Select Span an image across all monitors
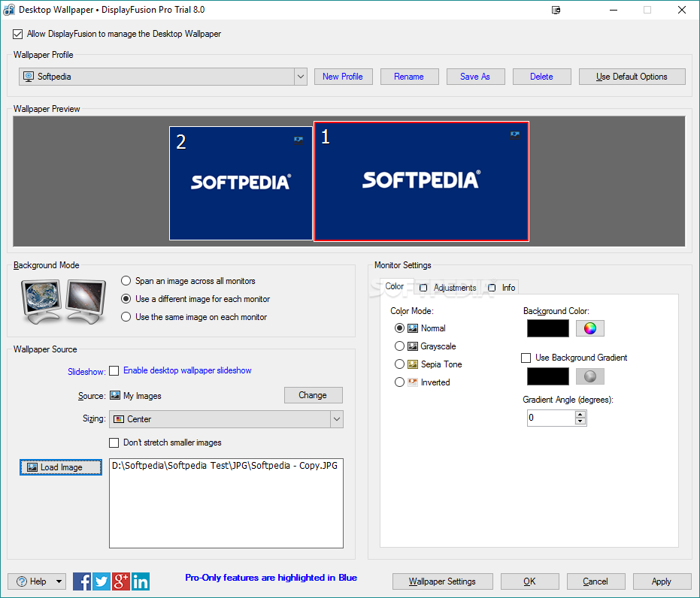Viewport: 700px width, 598px height. pos(126,281)
